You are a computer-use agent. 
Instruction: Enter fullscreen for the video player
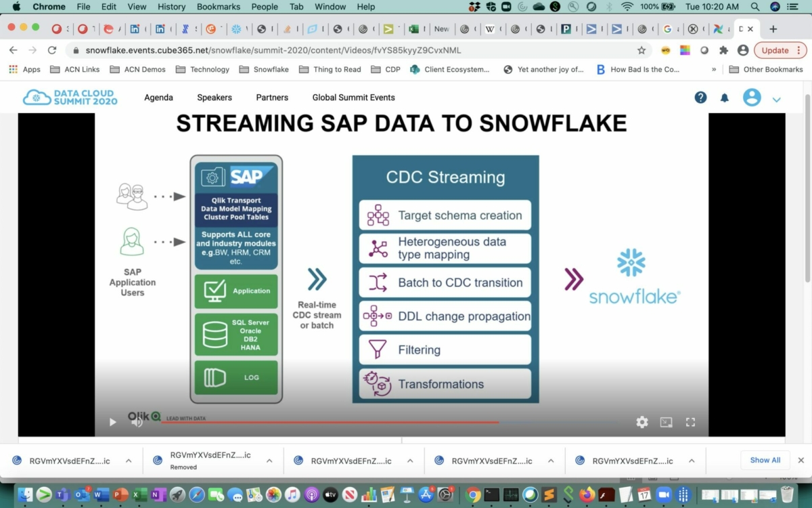coord(690,421)
